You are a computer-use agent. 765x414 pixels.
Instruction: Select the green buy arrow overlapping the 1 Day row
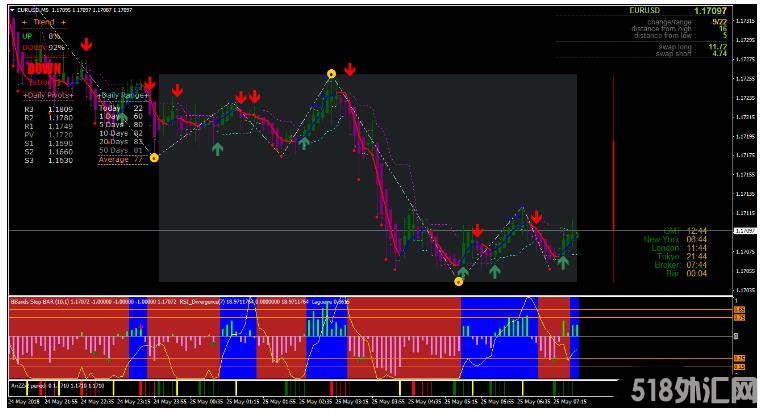coord(122,117)
